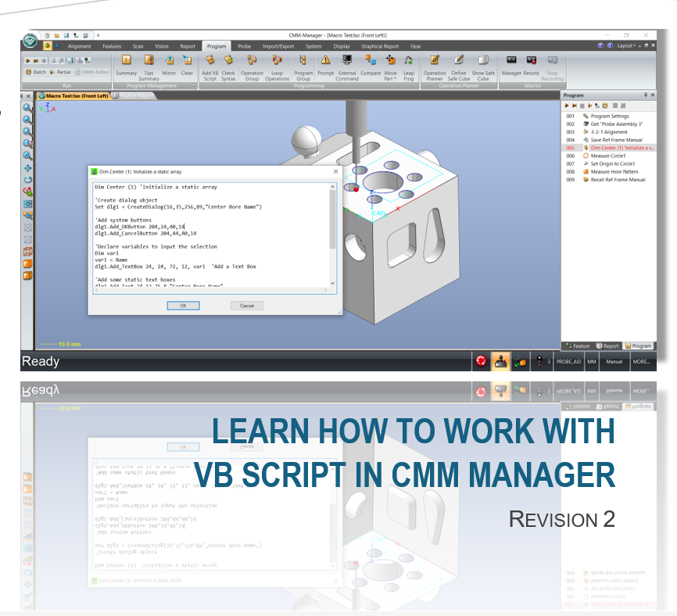Select Measure Hole Pattern step
Screen dimensions: 677x616
click(x=609, y=172)
